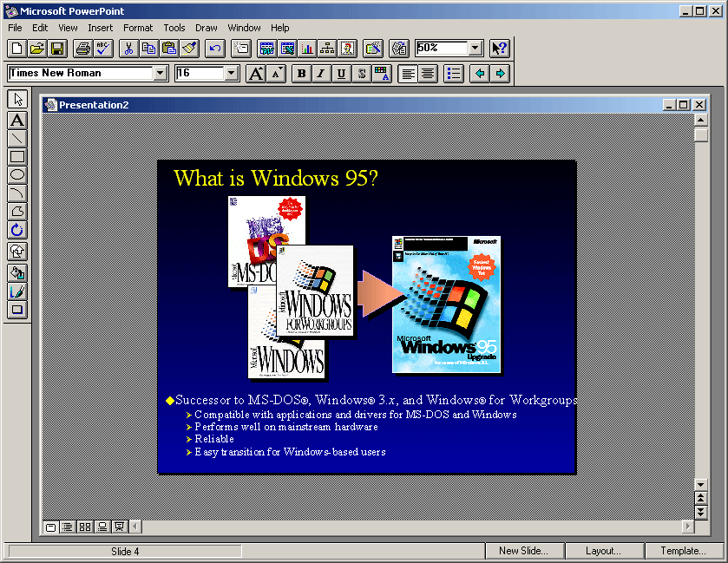
Task: Insert clip art from the toolbar
Action: 347,49
